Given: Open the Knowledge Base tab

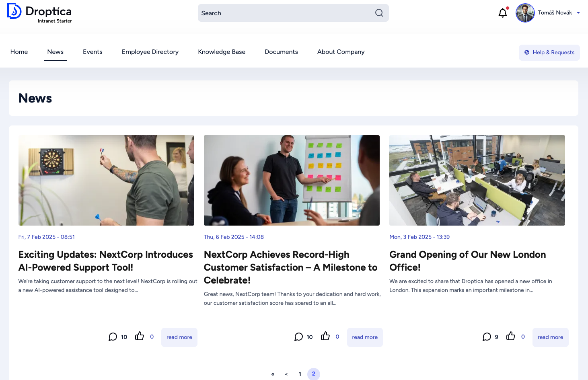Looking at the screenshot, I should tap(222, 51).
